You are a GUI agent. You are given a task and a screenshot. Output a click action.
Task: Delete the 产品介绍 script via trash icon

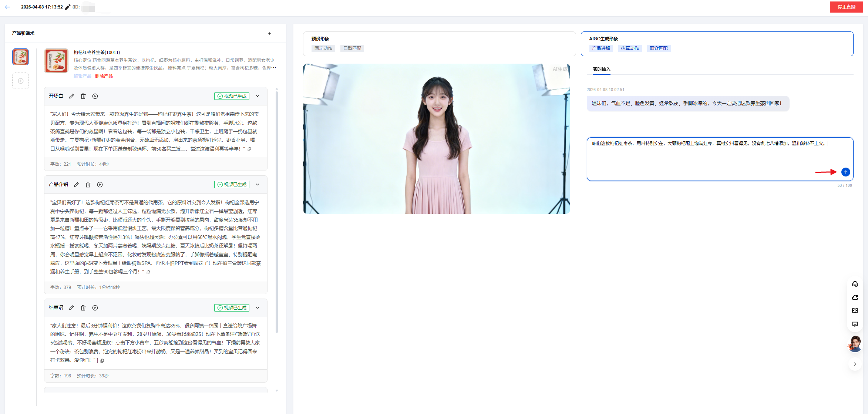pyautogui.click(x=88, y=185)
